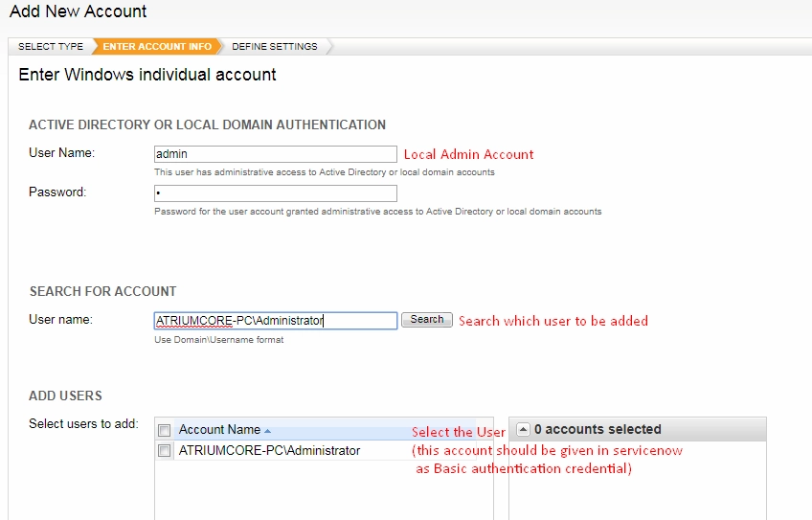Focus the Password input field
Viewport: 812px width, 520px height.
tap(276, 193)
